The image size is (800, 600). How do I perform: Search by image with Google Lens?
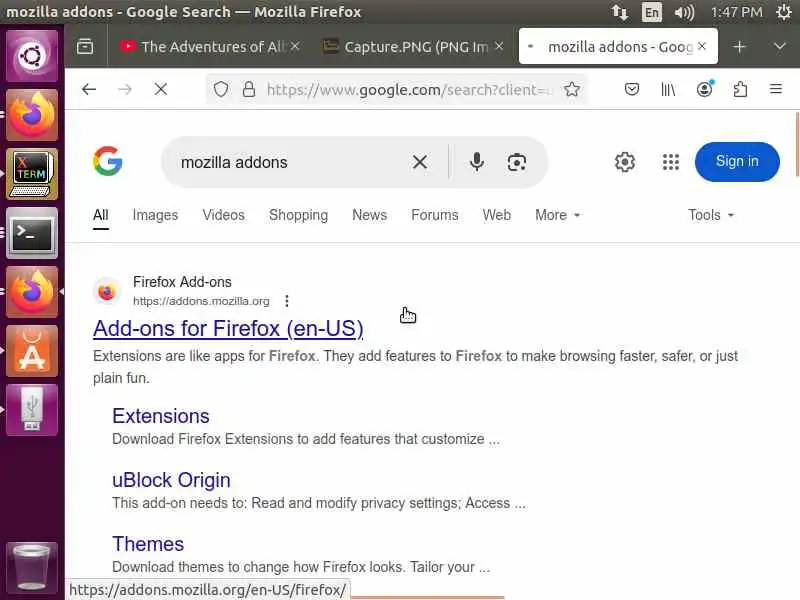[x=516, y=162]
